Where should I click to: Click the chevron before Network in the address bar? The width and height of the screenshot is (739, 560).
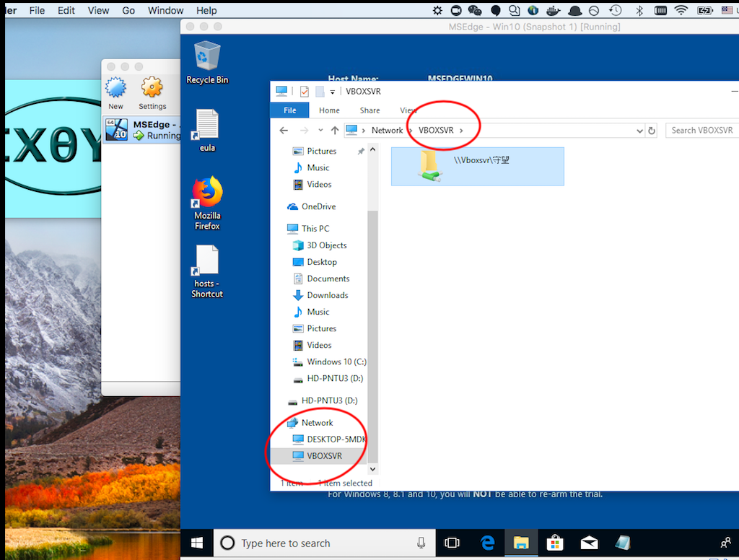point(364,131)
